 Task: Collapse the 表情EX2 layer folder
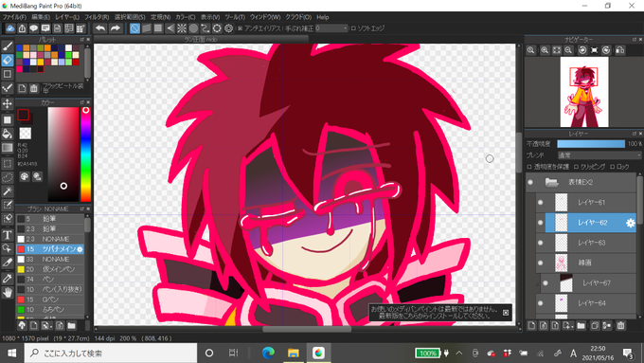pos(551,182)
